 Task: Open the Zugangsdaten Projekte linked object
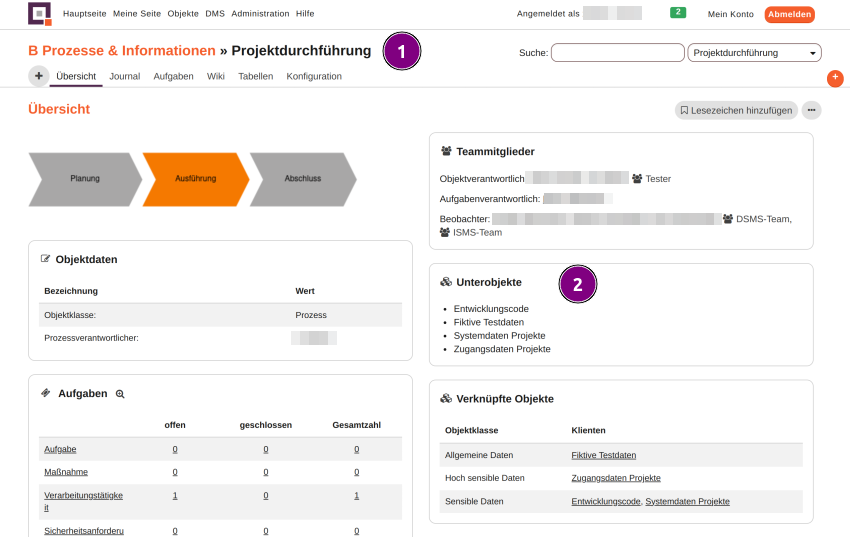(x=615, y=478)
